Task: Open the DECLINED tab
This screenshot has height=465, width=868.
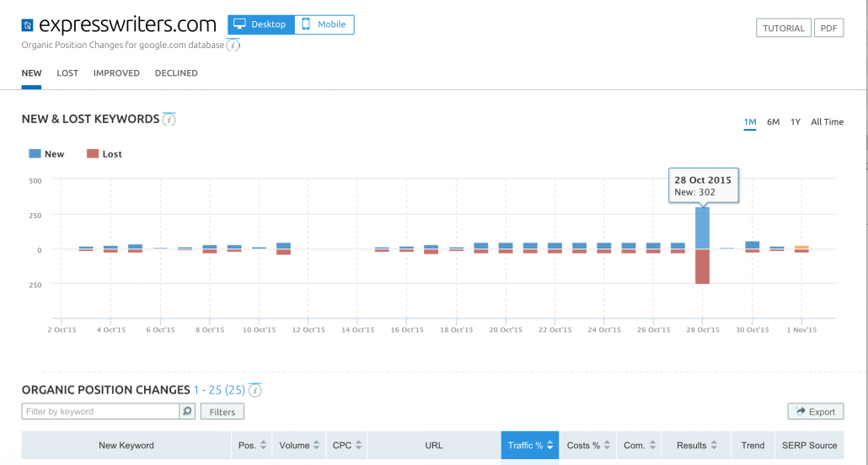Action: [176, 73]
